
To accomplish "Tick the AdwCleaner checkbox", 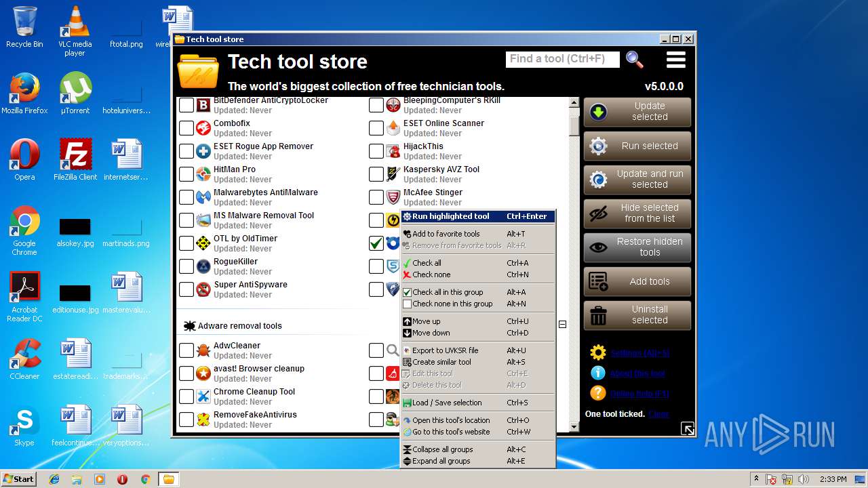I will coord(186,350).
